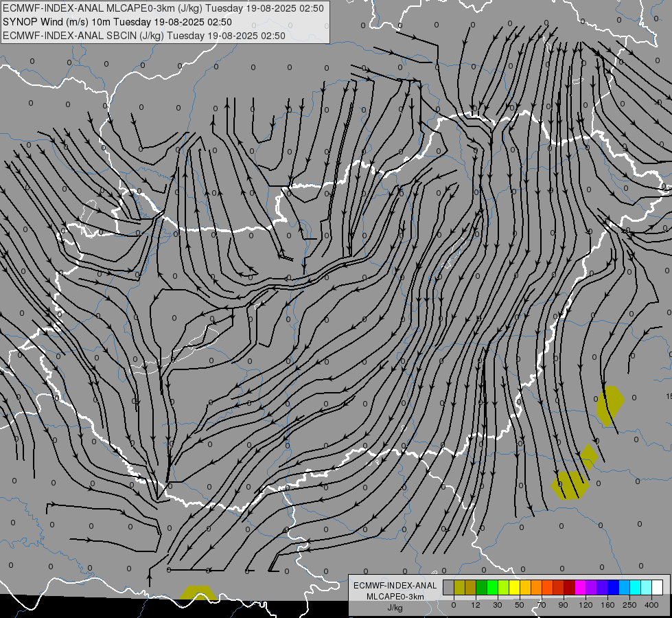Select the 250 value on the legend scale
672x618 pixels.
click(x=629, y=605)
